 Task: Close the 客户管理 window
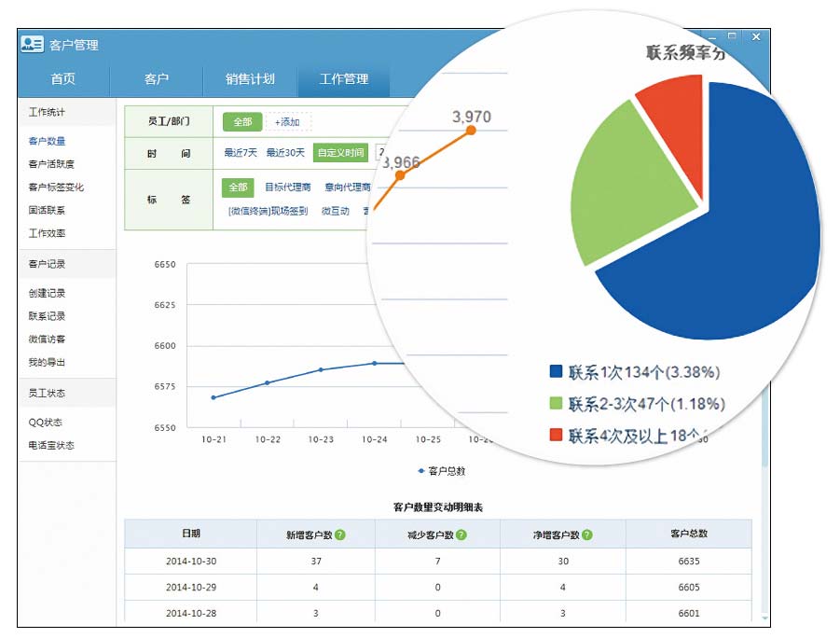point(756,37)
